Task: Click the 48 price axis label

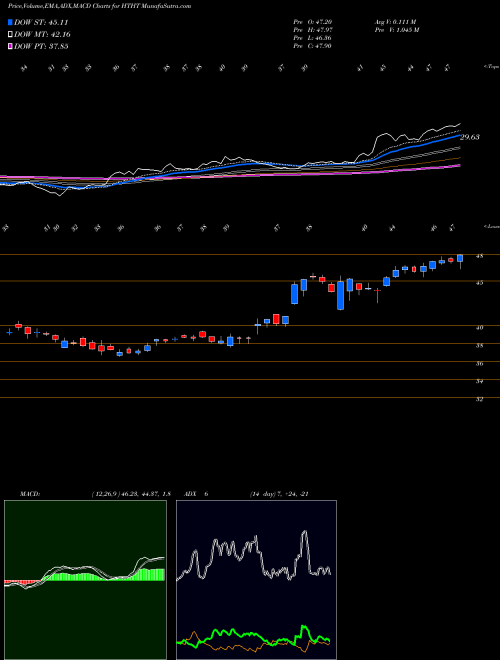Action: click(x=479, y=256)
